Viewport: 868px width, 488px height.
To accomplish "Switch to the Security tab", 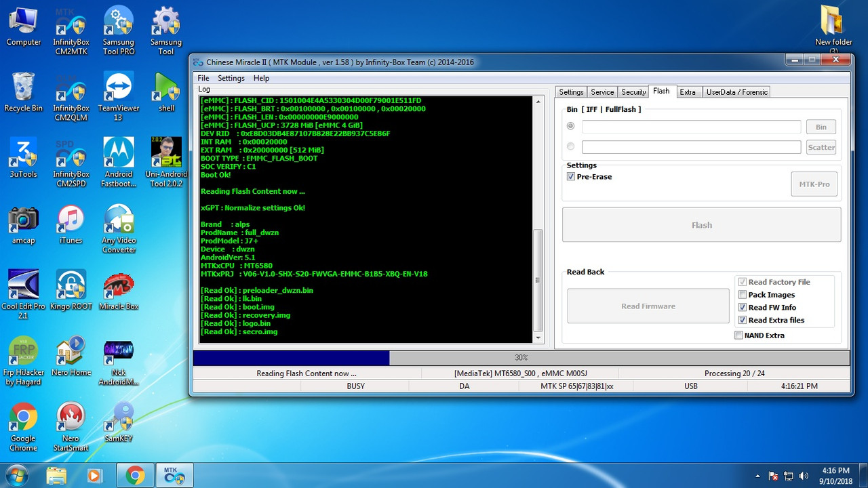I will [x=633, y=92].
